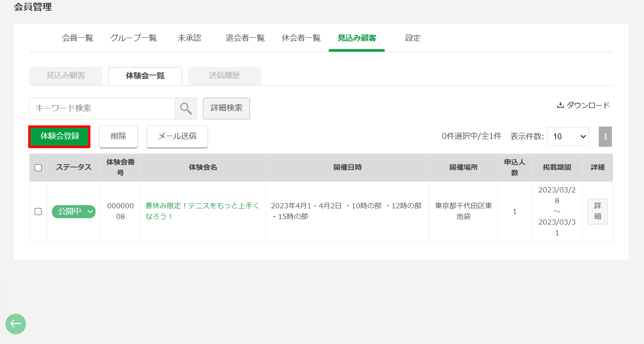The image size is (644, 344).
Task: Click the ダウンロード download link
Action: coord(583,105)
